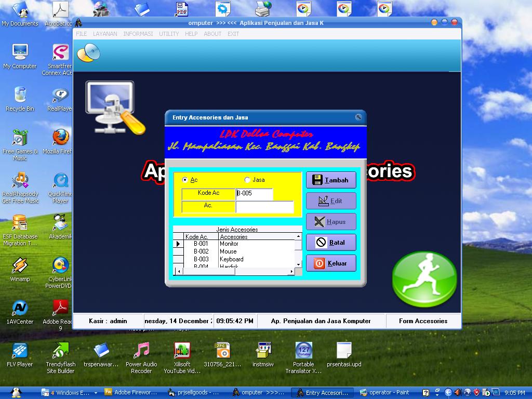Click the Keluar button
Viewport: 532px width, 399px height.
(x=331, y=263)
